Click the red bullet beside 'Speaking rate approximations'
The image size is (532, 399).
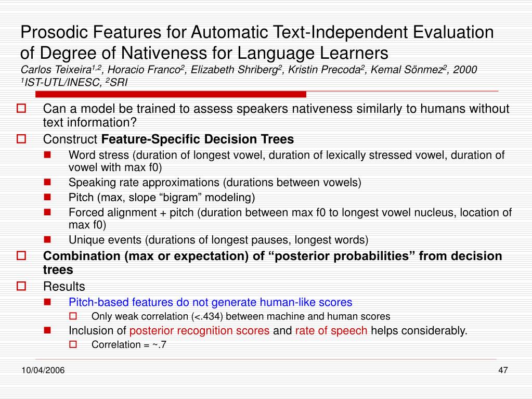(47, 182)
